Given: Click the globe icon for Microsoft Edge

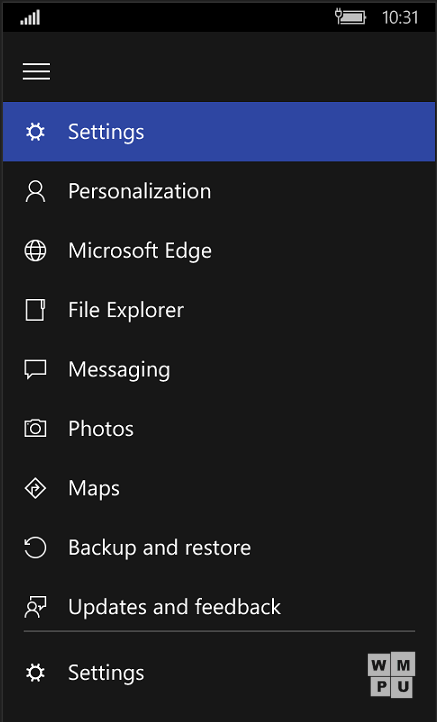Looking at the screenshot, I should pyautogui.click(x=35, y=250).
